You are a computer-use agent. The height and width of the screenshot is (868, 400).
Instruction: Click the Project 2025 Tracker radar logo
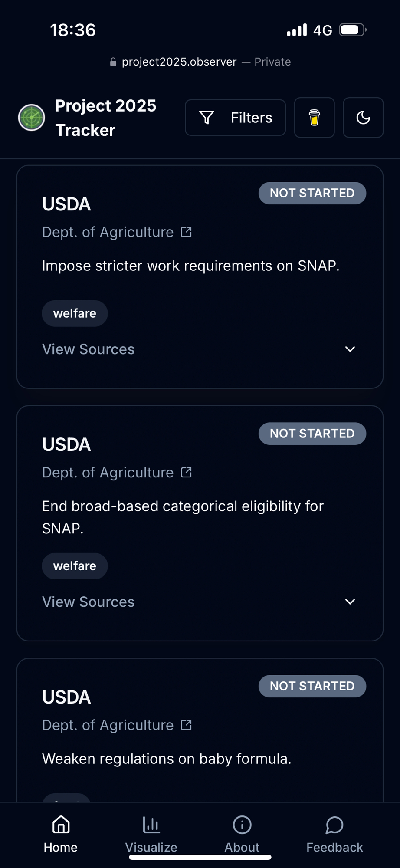pos(31,118)
